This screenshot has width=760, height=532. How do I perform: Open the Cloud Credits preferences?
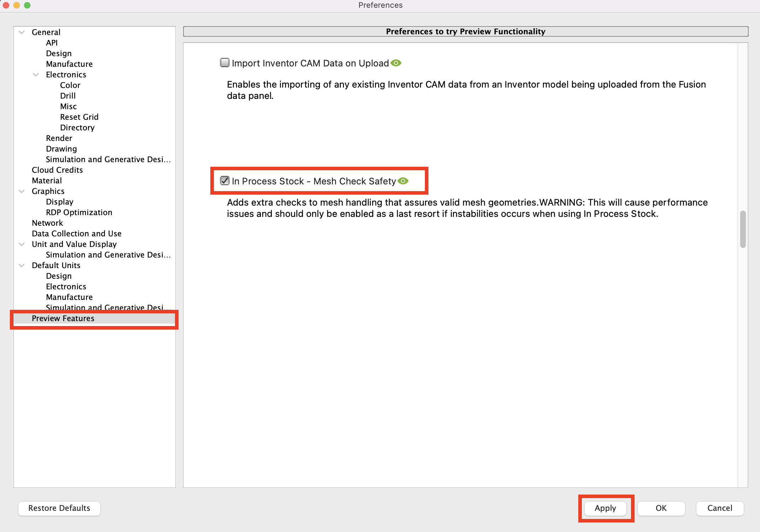pos(57,170)
